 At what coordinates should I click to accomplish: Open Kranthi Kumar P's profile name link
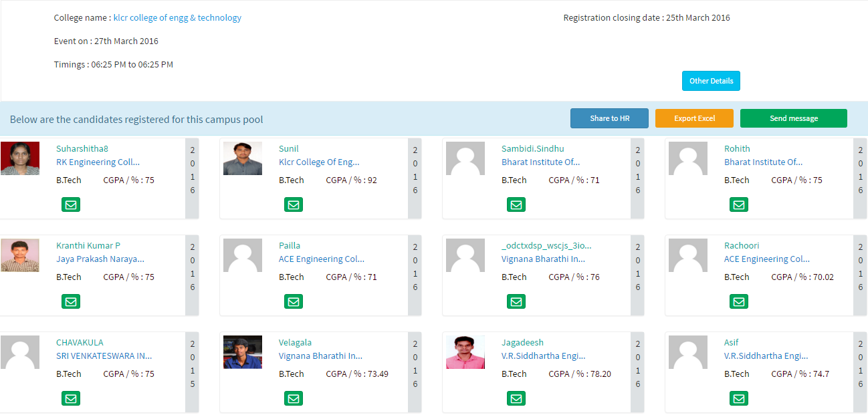88,245
